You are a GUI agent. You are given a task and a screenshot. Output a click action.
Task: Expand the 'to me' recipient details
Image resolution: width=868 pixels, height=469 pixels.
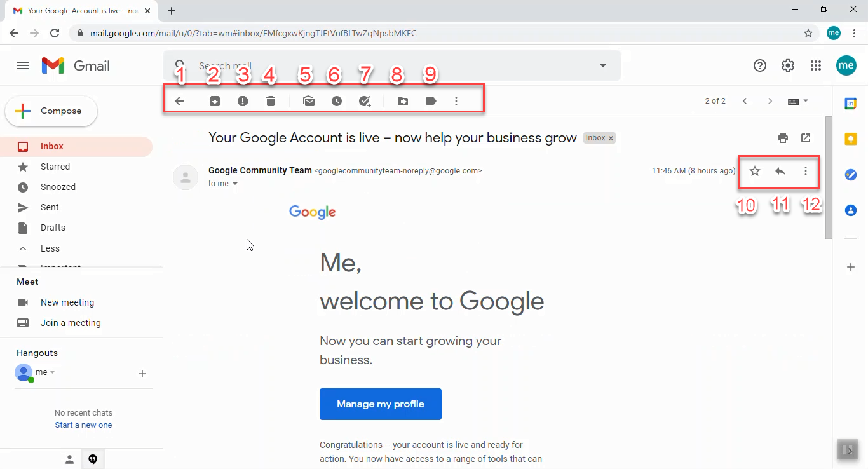point(222,183)
